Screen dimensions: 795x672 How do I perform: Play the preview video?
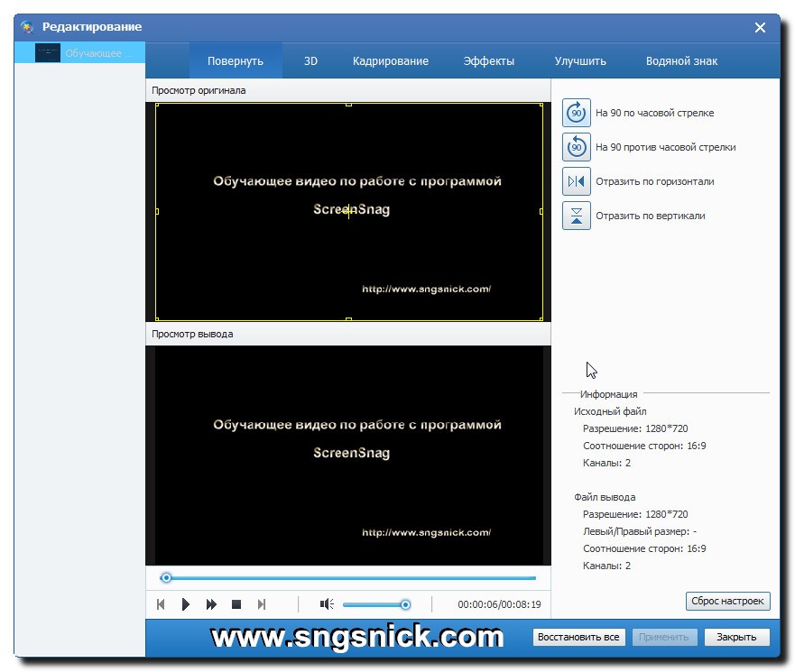tap(186, 604)
